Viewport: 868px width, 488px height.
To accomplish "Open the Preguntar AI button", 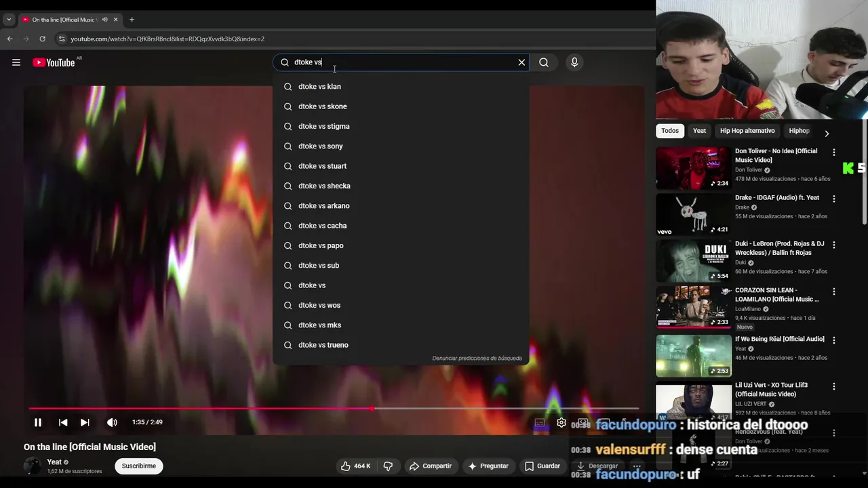I will tap(488, 466).
